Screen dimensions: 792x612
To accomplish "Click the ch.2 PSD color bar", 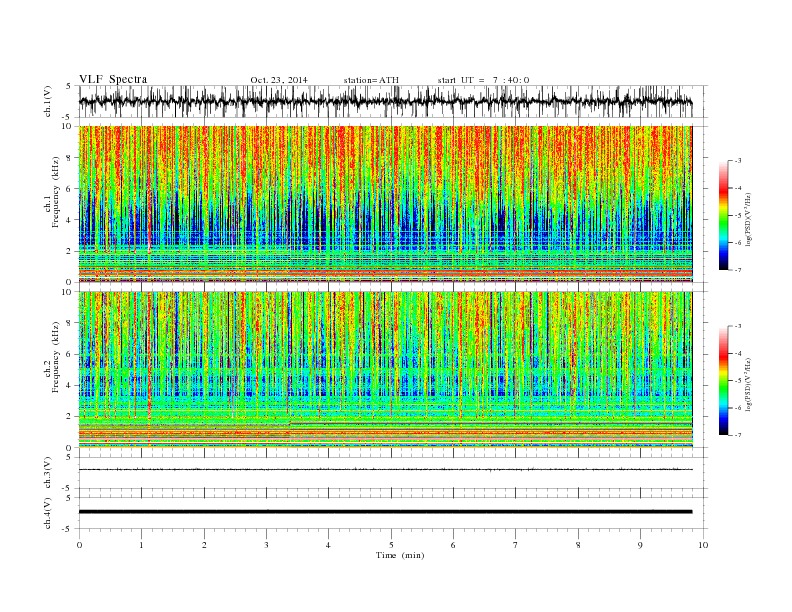I will point(724,381).
